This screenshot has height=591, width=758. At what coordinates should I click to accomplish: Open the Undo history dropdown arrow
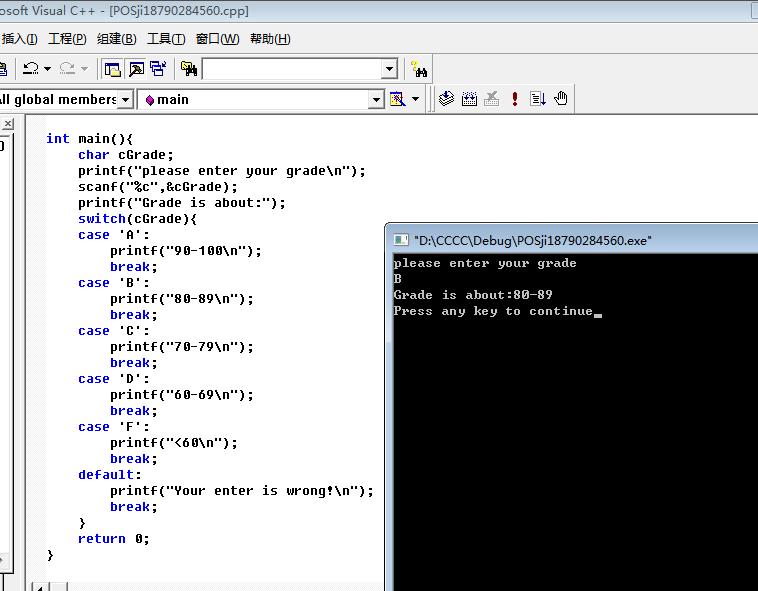(x=47, y=69)
